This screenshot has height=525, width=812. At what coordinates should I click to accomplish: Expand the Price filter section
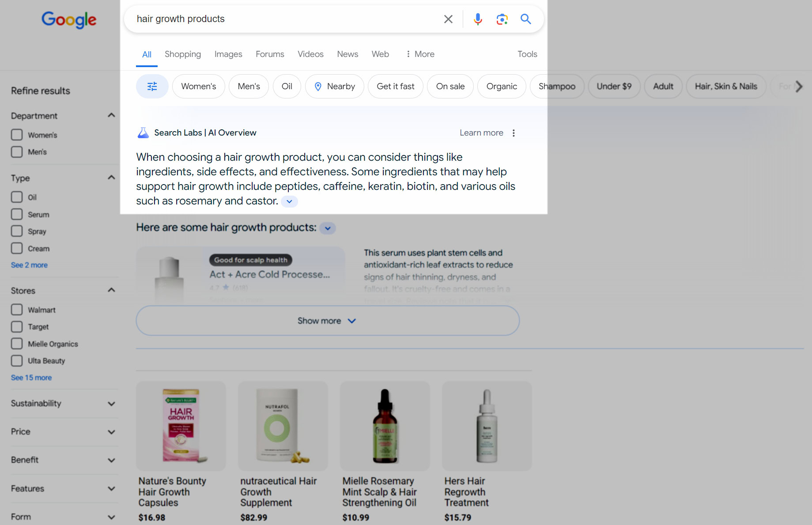point(111,432)
